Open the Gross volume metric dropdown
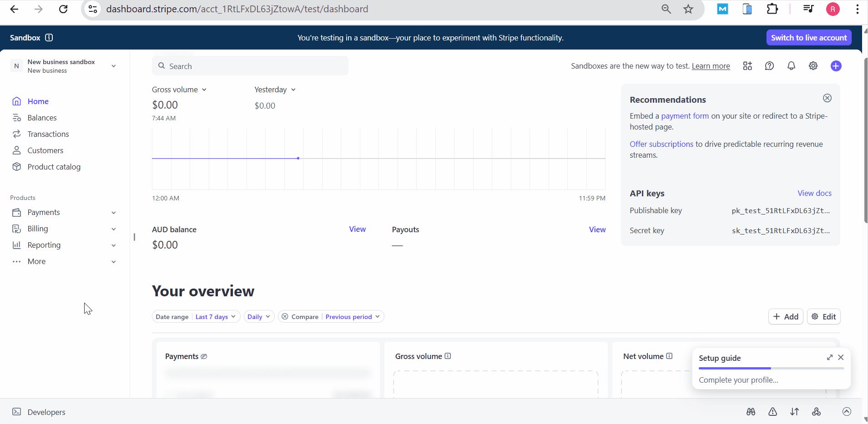868x424 pixels. pyautogui.click(x=179, y=90)
